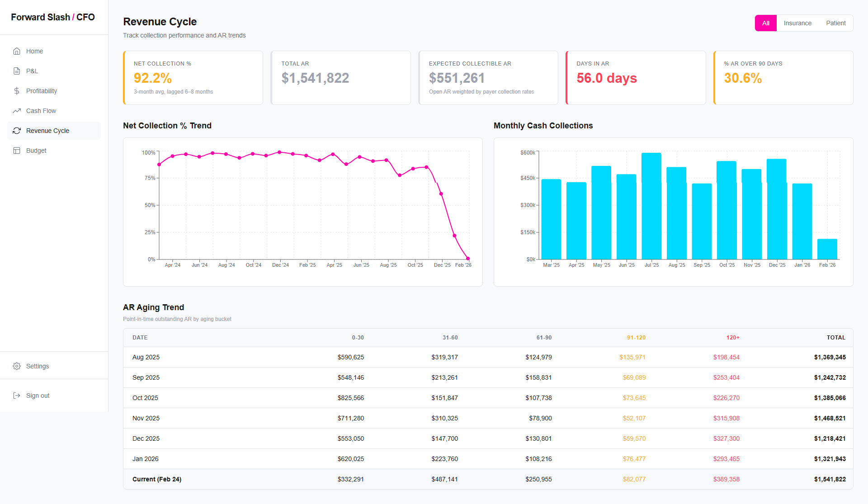Viewport: 868px width, 504px height.
Task: Click the Oct 2025 0-30 value $825,566
Action: click(351, 398)
